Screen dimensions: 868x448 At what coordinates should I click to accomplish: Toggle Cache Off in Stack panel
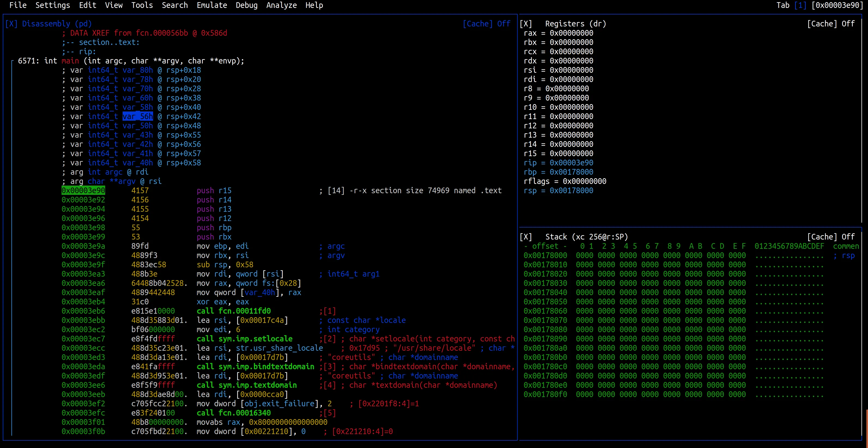pyautogui.click(x=831, y=237)
